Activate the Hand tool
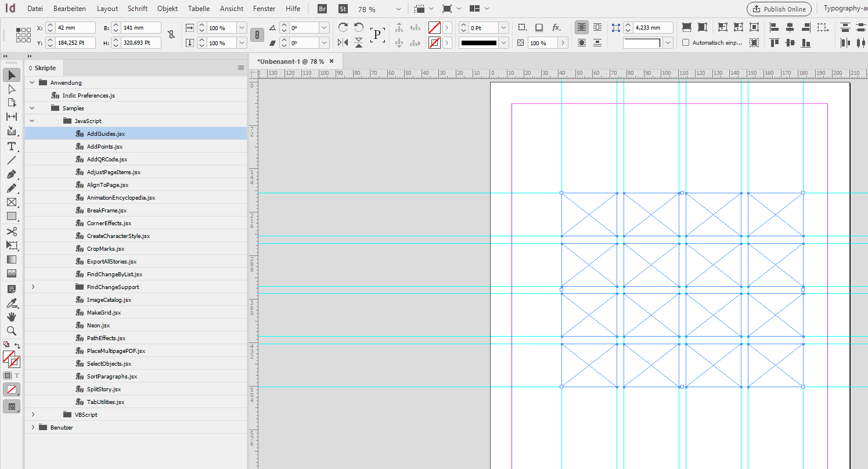Screen dimensions: 868x469 11,317
